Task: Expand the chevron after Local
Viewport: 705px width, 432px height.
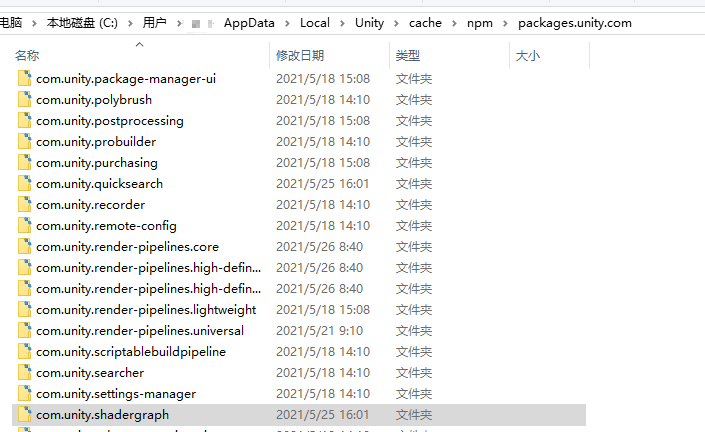Action: click(x=342, y=23)
